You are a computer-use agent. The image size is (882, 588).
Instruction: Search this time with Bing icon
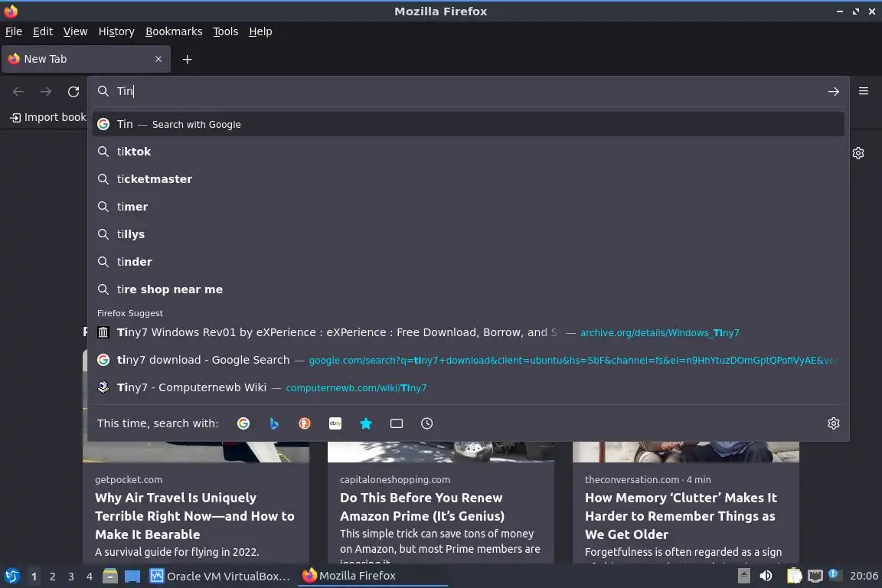tap(274, 423)
